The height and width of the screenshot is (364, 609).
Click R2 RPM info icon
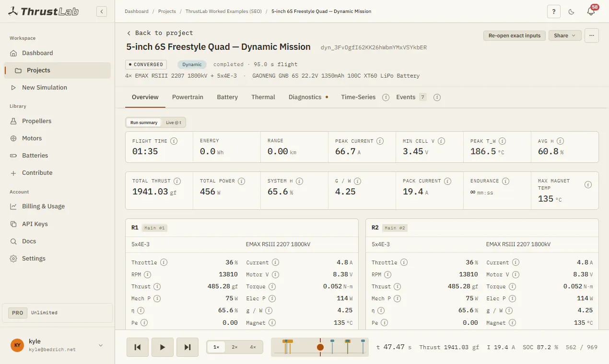coord(387,274)
